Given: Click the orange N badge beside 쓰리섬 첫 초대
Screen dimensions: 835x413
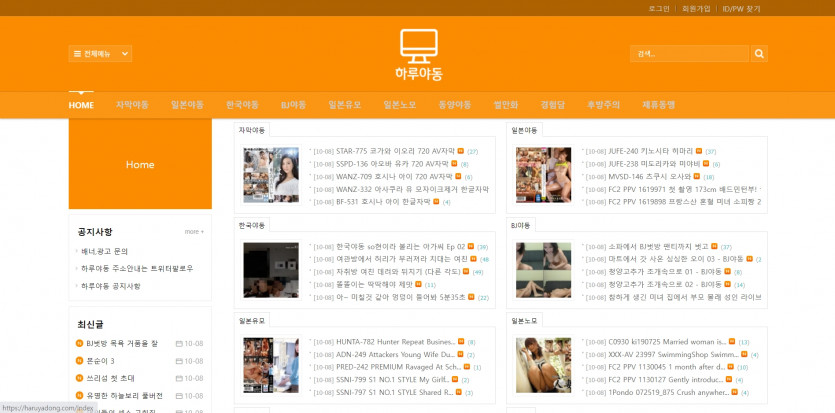Looking at the screenshot, I should click(x=80, y=378).
